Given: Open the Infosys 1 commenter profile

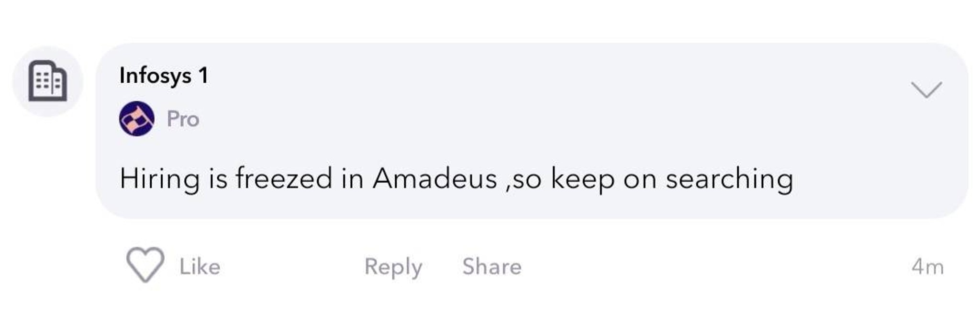Looking at the screenshot, I should 164,76.
